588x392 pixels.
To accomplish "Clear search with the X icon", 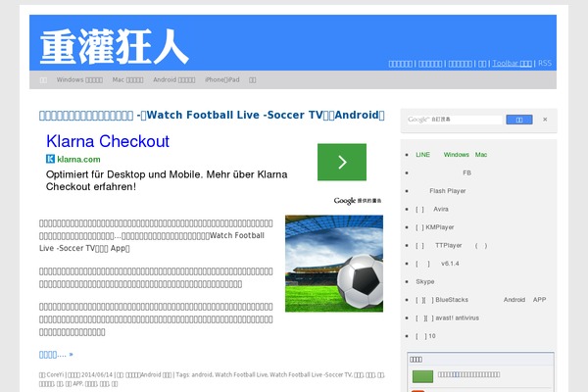I will tap(545, 120).
